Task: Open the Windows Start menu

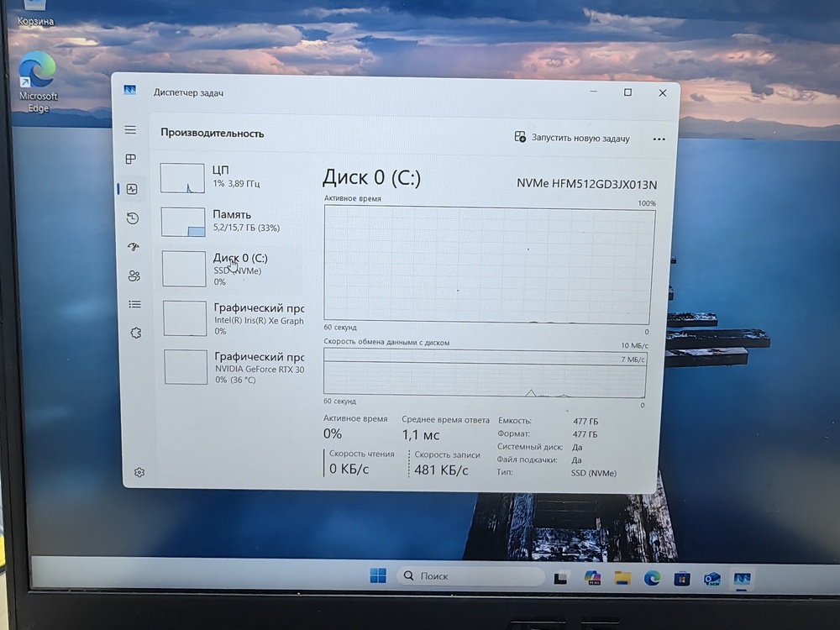Action: coord(378,576)
